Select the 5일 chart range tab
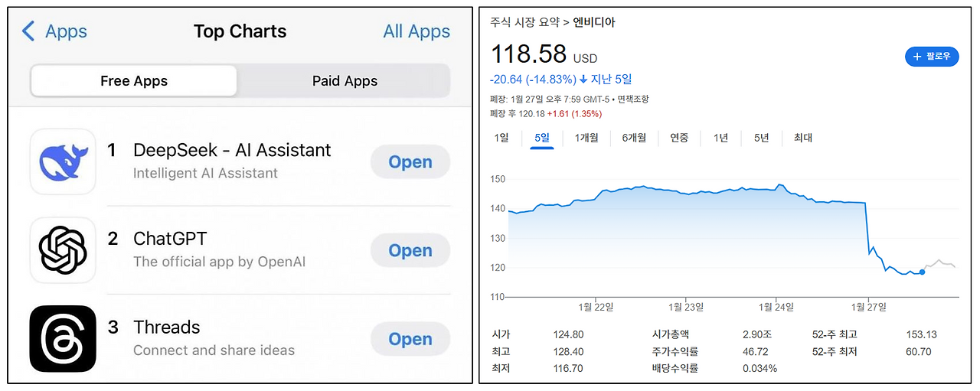 [542, 138]
